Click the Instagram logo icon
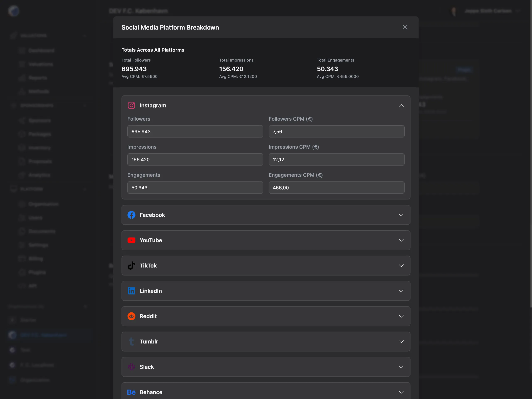Image resolution: width=532 pixels, height=399 pixels. (131, 105)
